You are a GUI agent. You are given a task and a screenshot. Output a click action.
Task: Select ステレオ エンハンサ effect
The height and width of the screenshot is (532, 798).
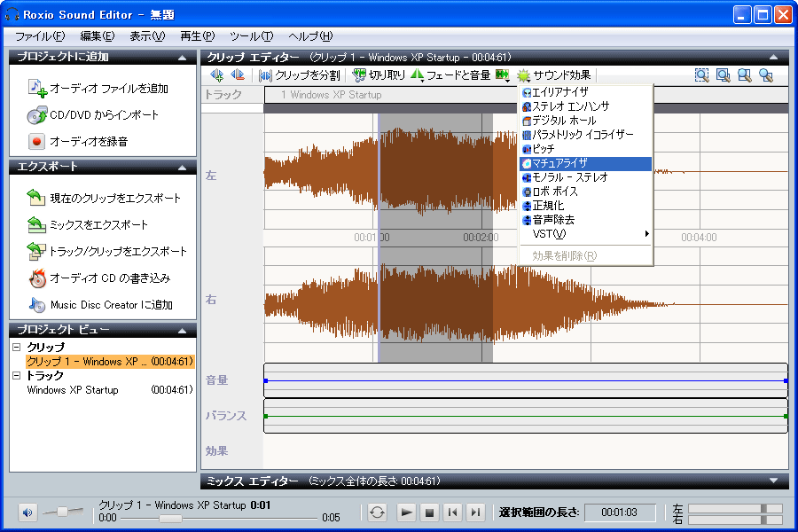tap(585, 106)
